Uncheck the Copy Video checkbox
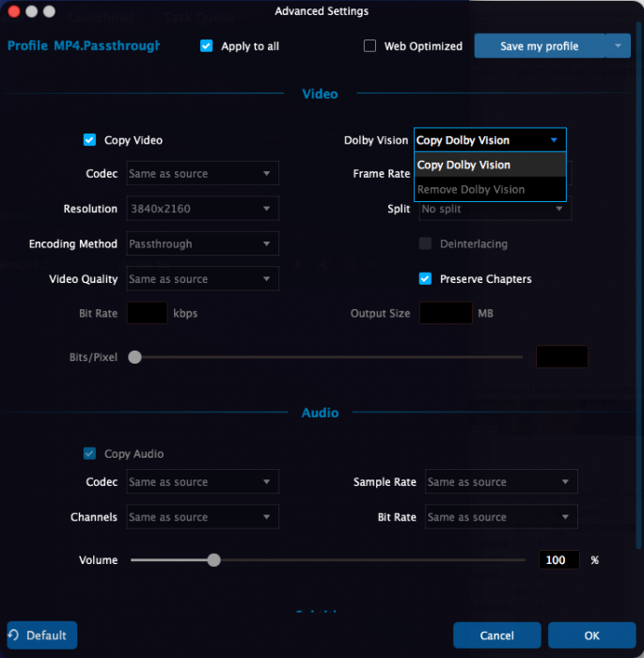 (89, 140)
